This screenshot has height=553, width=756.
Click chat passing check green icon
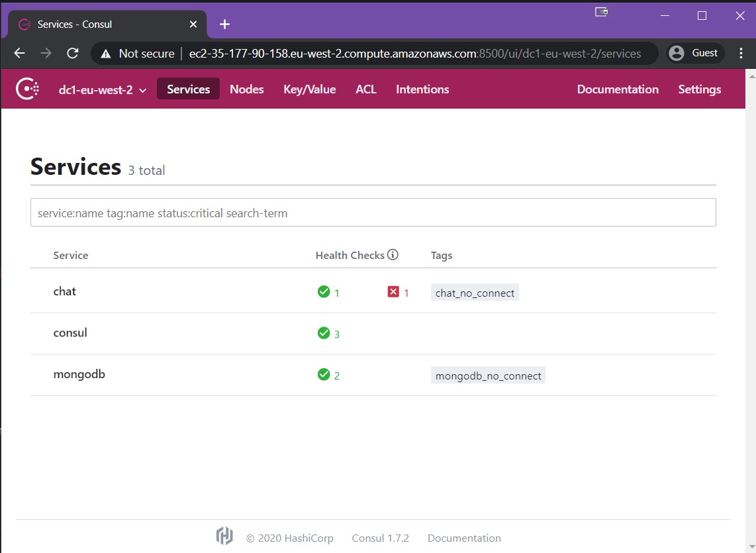tap(324, 291)
